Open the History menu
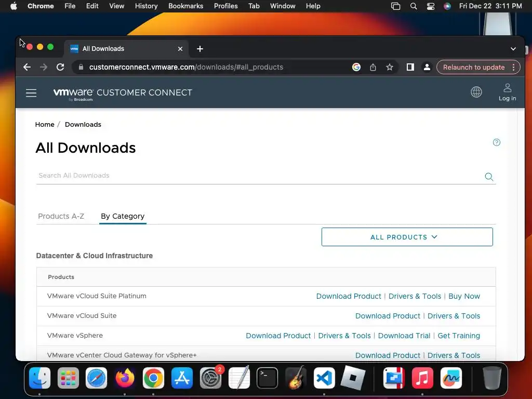The height and width of the screenshot is (399, 532). tap(146, 6)
